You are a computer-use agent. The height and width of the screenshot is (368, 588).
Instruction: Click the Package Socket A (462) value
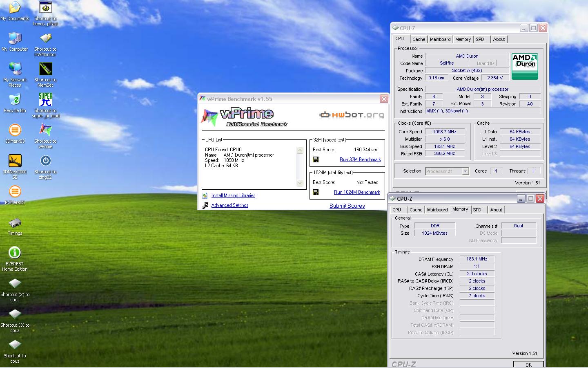(x=467, y=70)
